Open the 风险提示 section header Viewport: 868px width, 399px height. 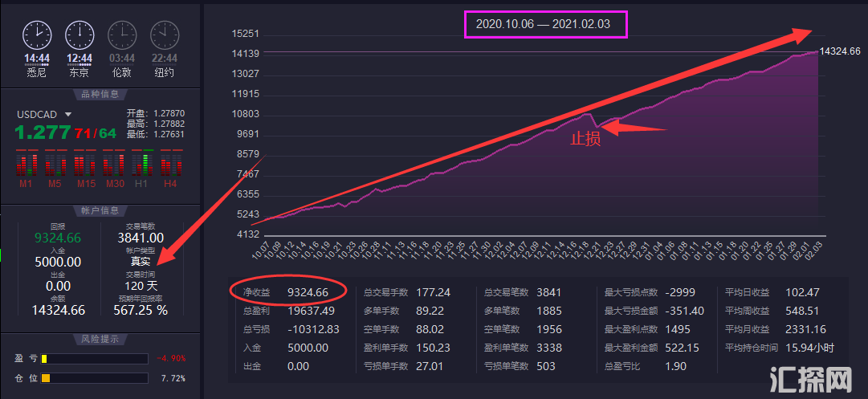click(100, 340)
